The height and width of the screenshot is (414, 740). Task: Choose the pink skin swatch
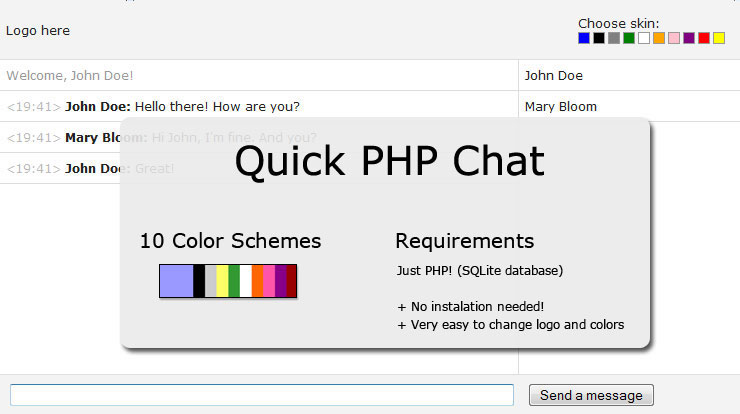(x=674, y=38)
